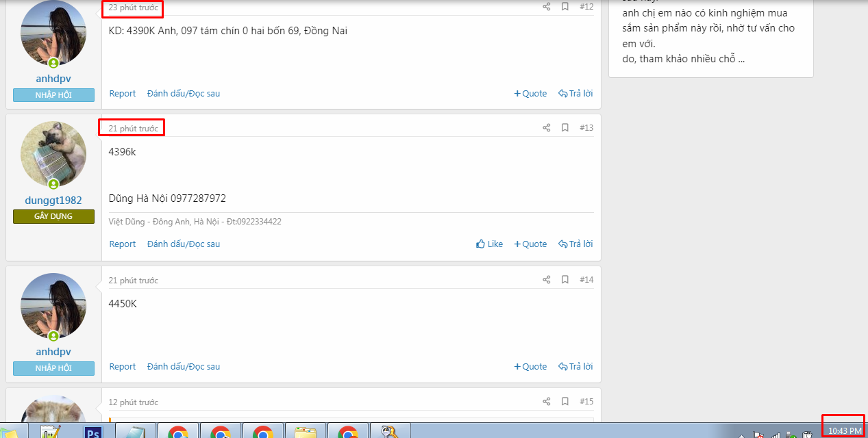Open the file explorer folder in taskbar
Image resolution: width=868 pixels, height=438 pixels.
[x=305, y=431]
